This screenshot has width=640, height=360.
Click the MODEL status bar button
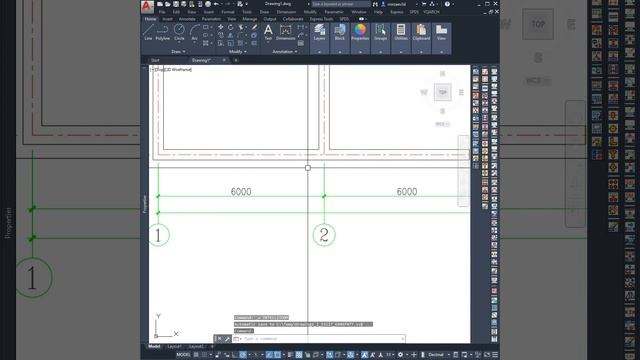coord(183,355)
